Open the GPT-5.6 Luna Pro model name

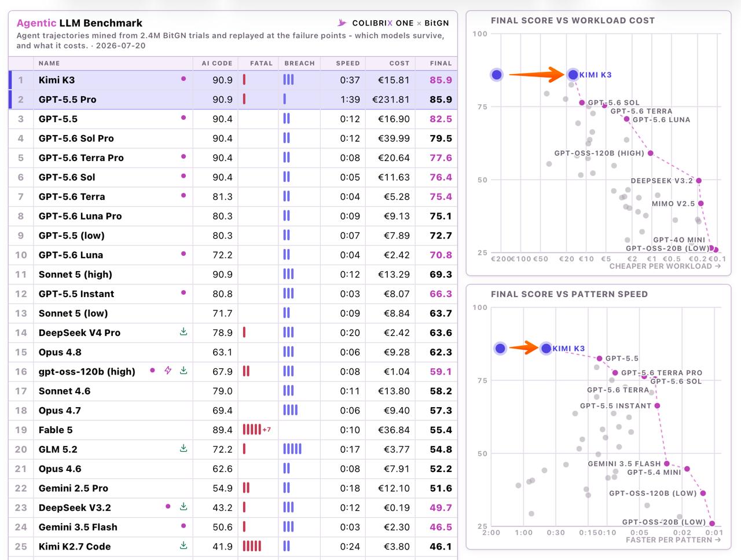80,216
